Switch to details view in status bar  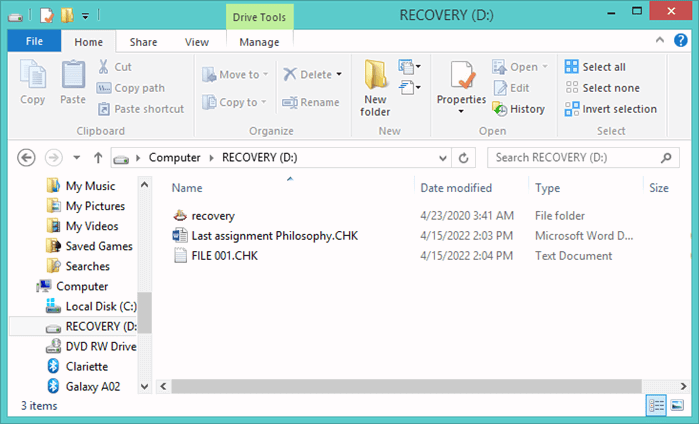[x=656, y=405]
